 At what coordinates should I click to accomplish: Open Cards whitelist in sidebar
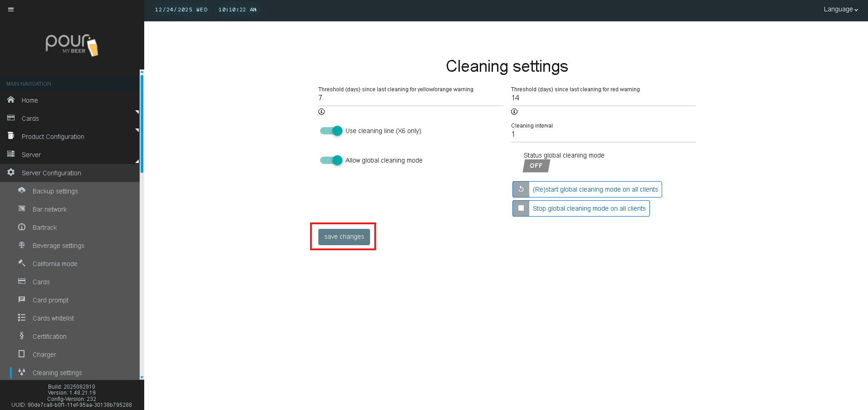coord(53,318)
